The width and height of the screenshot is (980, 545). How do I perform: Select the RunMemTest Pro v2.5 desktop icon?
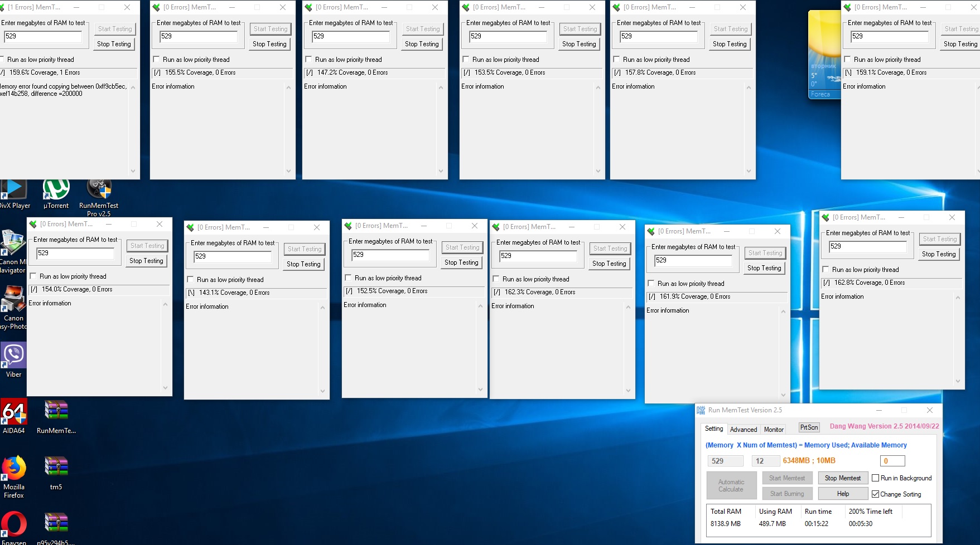click(x=99, y=197)
